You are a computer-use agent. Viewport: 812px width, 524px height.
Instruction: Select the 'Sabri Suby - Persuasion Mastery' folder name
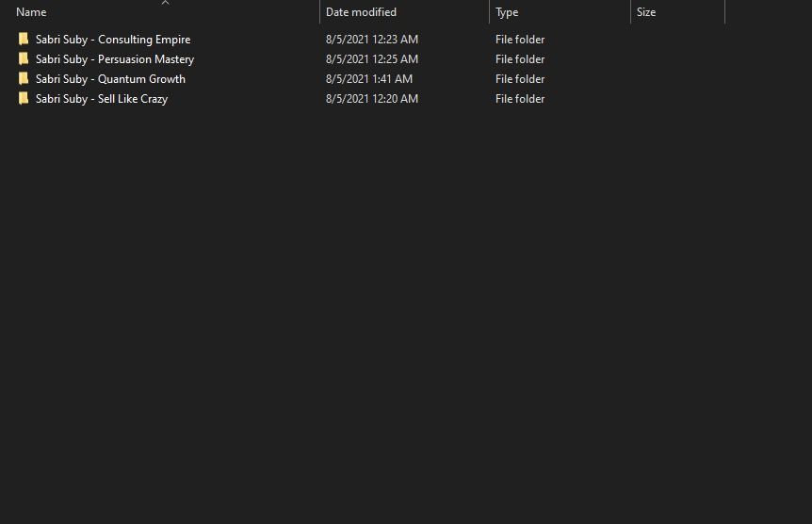(x=115, y=59)
